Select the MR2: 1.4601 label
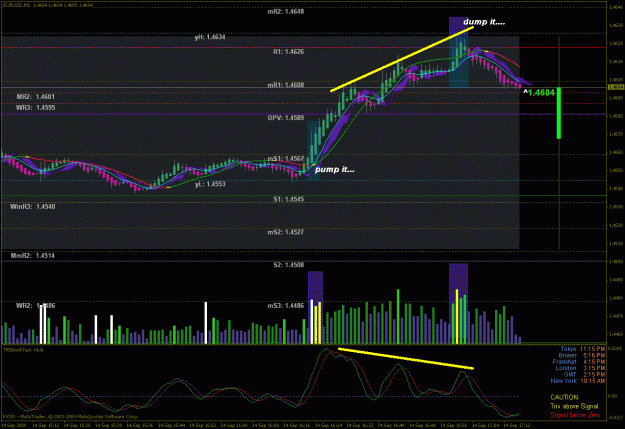The height and width of the screenshot is (429, 625). coord(35,96)
